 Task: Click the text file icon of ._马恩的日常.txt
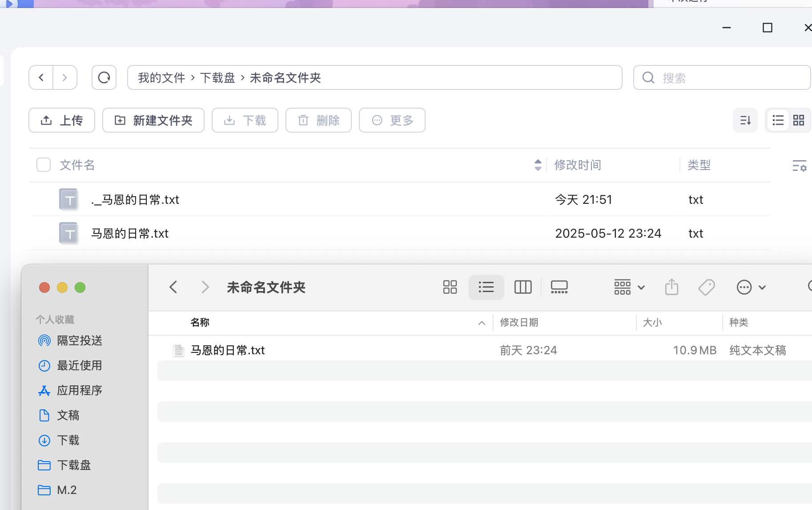pos(69,199)
